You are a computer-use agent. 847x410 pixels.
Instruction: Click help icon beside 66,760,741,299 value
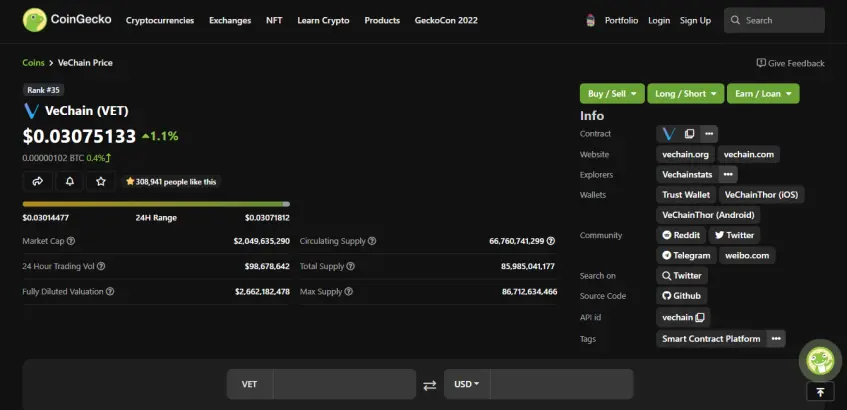(550, 241)
